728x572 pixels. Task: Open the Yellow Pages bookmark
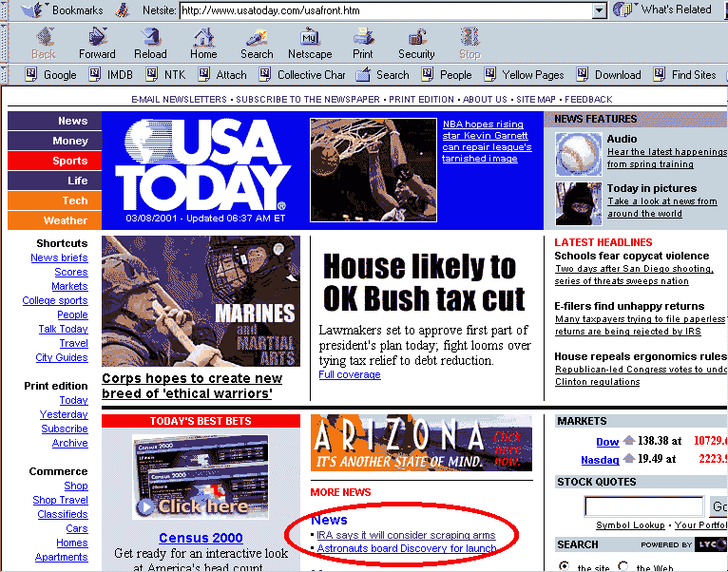(525, 75)
